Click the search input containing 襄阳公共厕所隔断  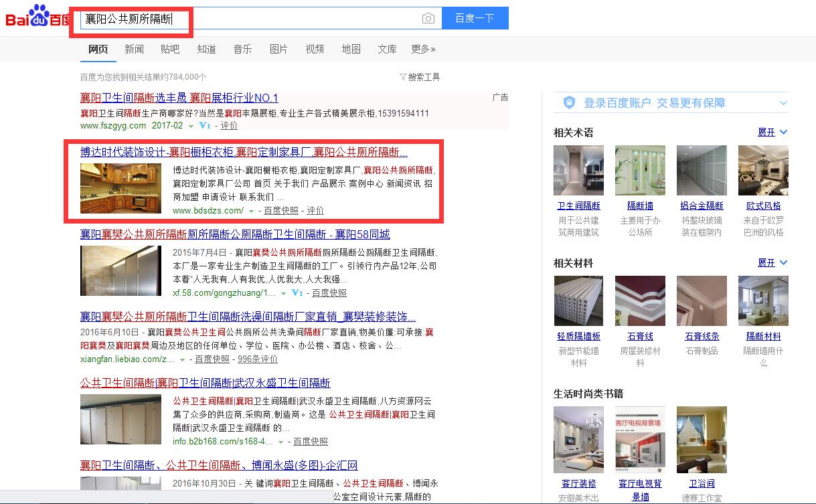click(x=260, y=19)
